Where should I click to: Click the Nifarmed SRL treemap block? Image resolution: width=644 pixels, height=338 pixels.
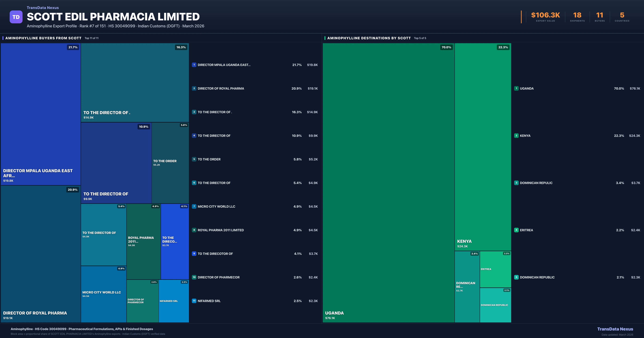(174, 301)
